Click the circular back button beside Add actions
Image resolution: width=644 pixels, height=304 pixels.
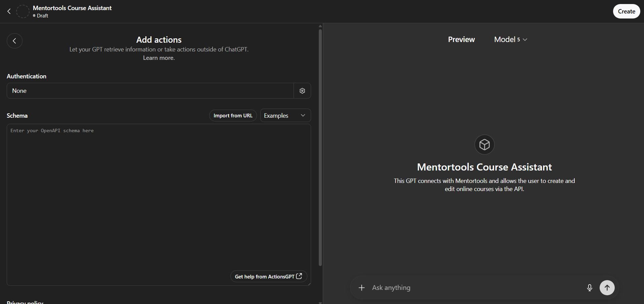(14, 41)
